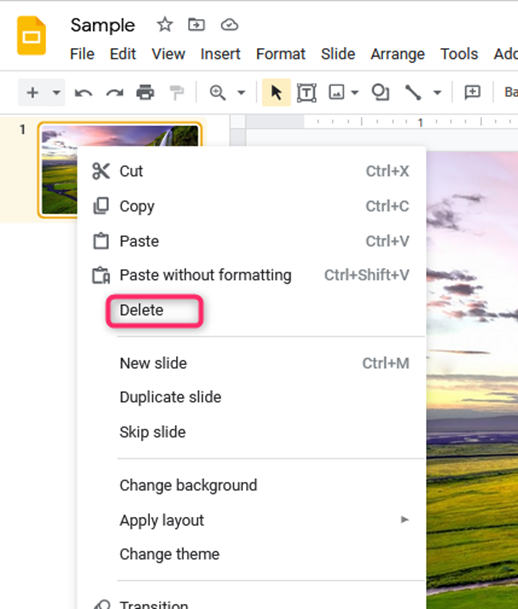Check the cloud save status icon
The image size is (518, 609).
coord(229,25)
